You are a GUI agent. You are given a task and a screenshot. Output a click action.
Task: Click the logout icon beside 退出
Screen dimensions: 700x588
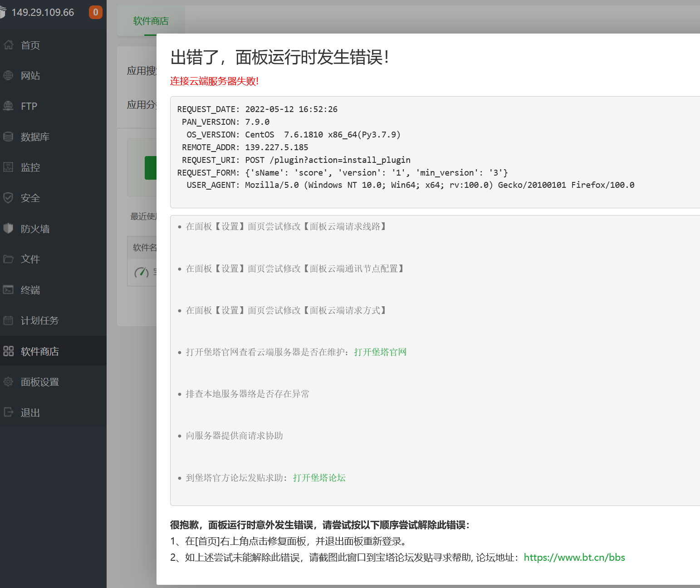point(8,412)
